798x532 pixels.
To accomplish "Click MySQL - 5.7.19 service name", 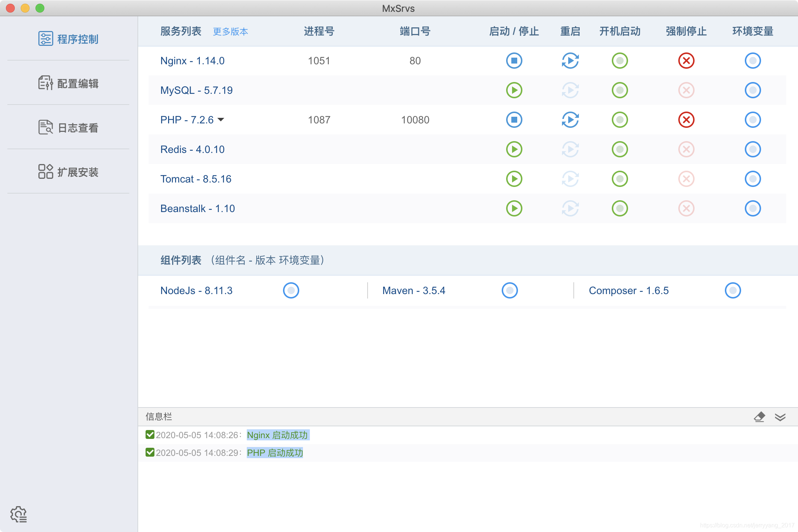I will coord(196,90).
